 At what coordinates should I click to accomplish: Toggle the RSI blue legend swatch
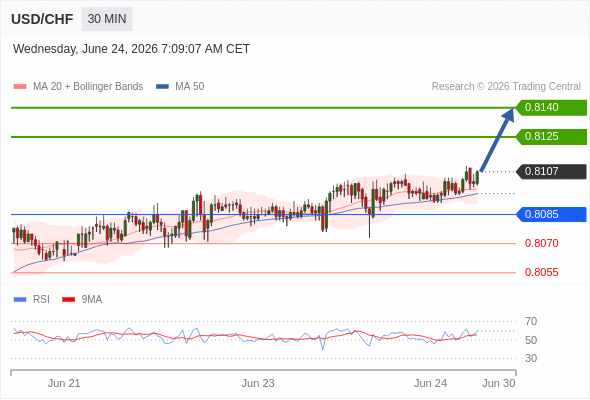point(20,300)
